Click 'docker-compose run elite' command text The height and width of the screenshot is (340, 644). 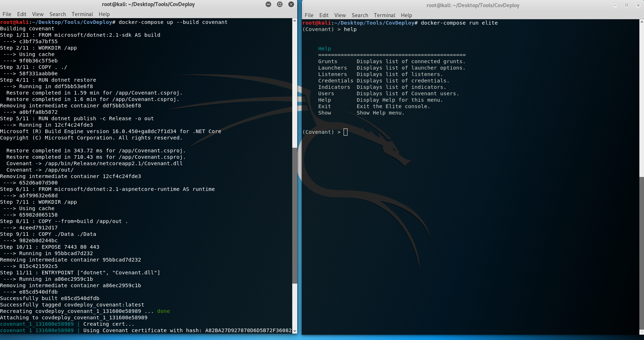459,23
